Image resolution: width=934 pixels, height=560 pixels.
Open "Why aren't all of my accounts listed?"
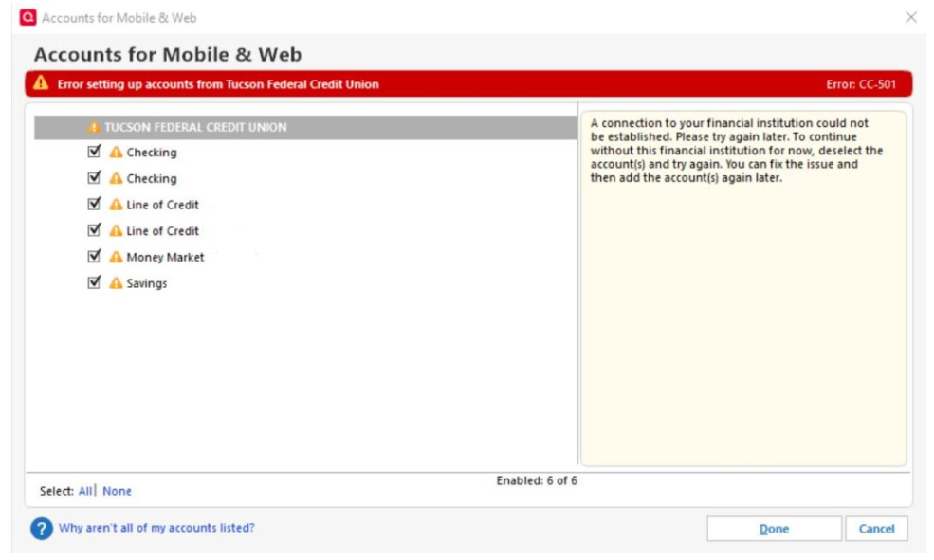pos(156,528)
